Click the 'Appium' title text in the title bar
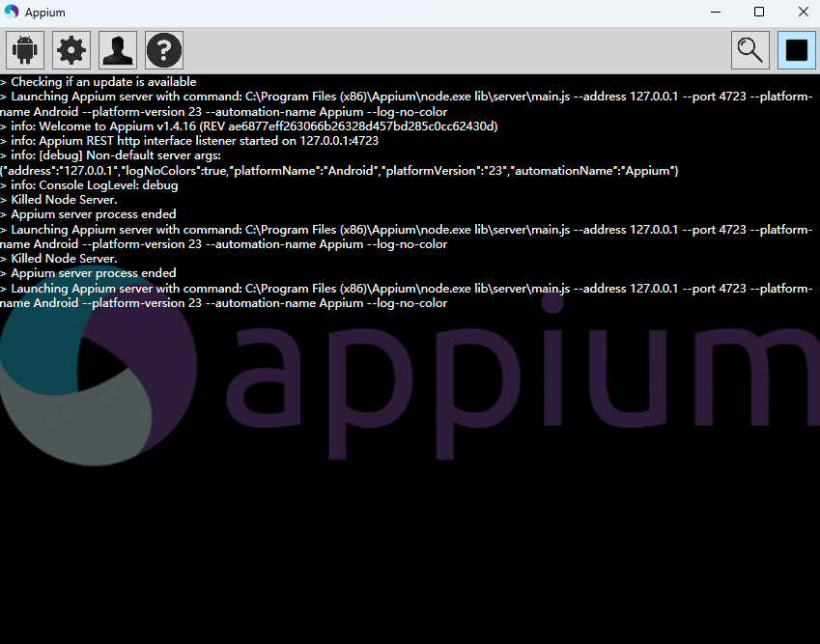This screenshot has width=820, height=644. click(44, 12)
